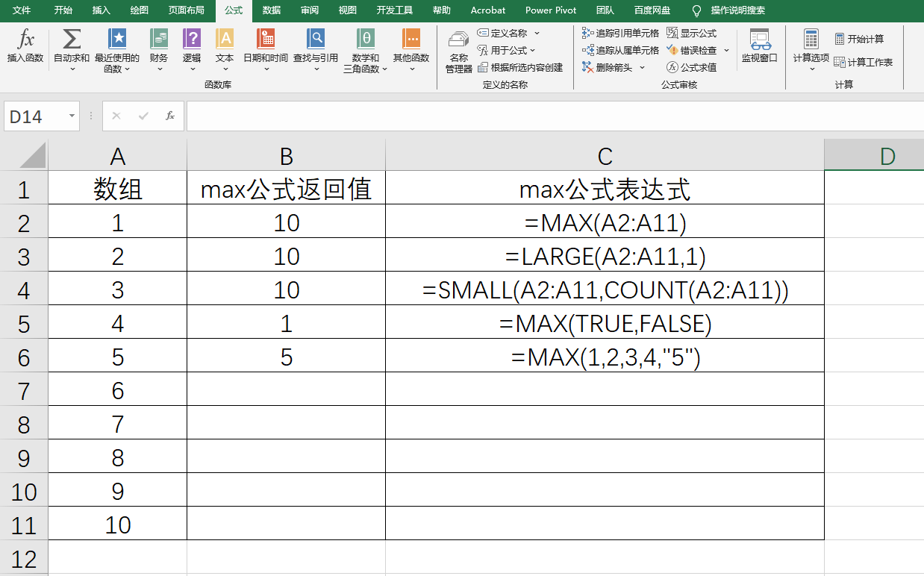Open Lookup and Reference (查找与引用) functions
Screen dimensions: 924x576
click(x=316, y=51)
